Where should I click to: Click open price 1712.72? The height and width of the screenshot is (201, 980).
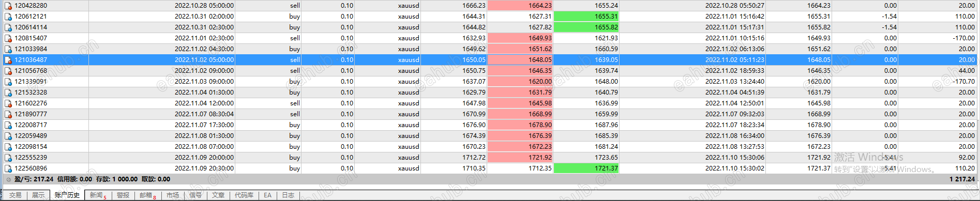coord(474,158)
